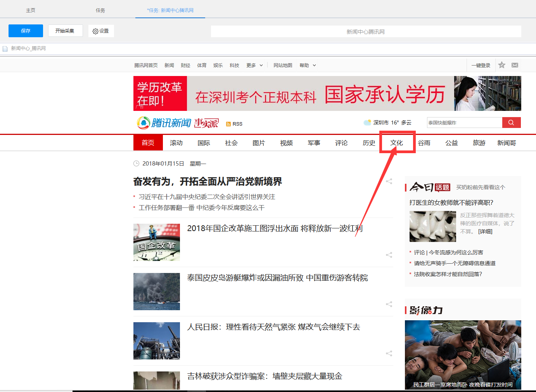
Task: Click the 国企改革 article thumbnail
Action: pos(156,242)
